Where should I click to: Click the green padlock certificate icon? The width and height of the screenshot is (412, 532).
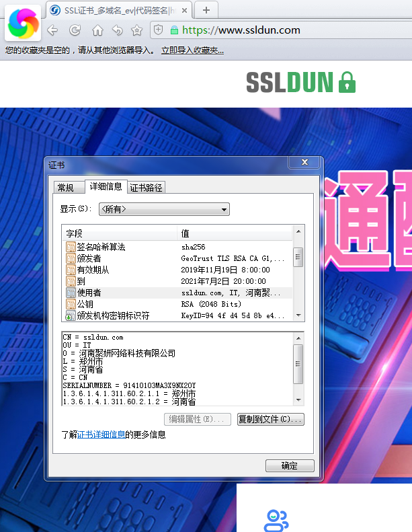click(x=174, y=30)
